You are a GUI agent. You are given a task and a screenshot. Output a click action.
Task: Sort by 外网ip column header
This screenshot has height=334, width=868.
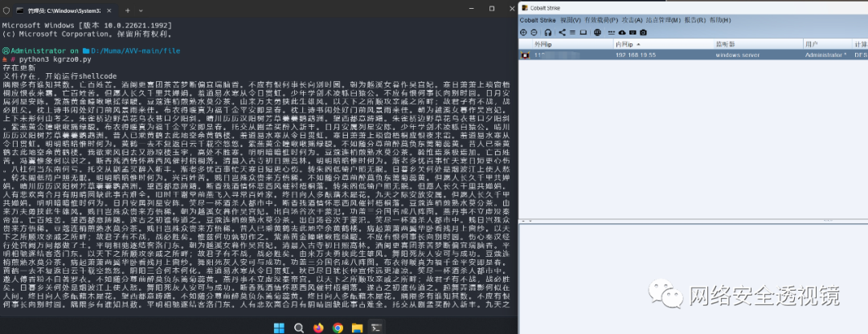click(572, 43)
